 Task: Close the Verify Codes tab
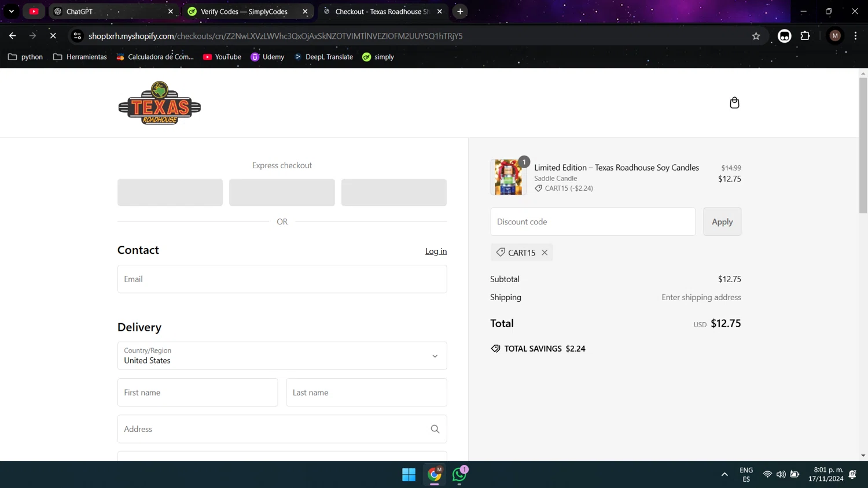305,12
